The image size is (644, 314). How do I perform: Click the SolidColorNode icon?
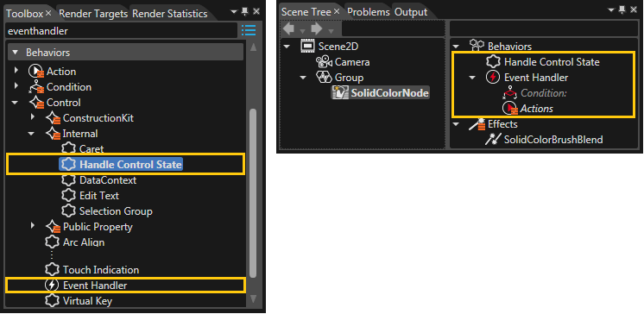340,93
